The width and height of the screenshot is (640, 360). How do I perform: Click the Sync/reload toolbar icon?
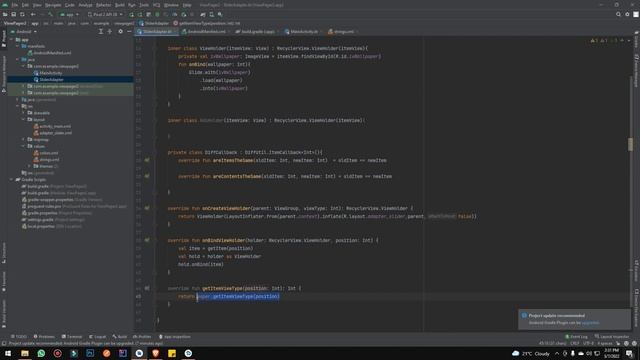pyautogui.click(x=22, y=14)
